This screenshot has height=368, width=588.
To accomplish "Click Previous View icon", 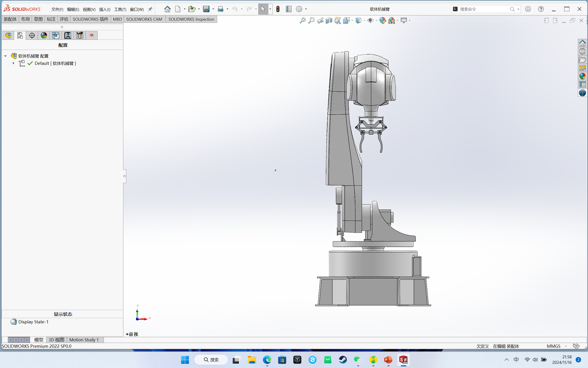I will pos(320,20).
